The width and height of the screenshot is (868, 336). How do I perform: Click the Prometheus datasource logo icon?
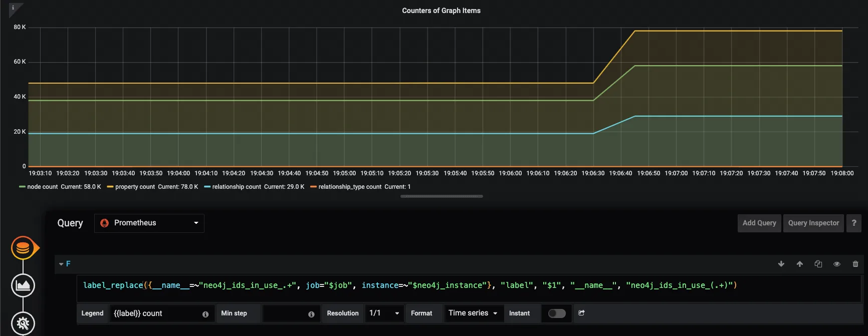(105, 223)
